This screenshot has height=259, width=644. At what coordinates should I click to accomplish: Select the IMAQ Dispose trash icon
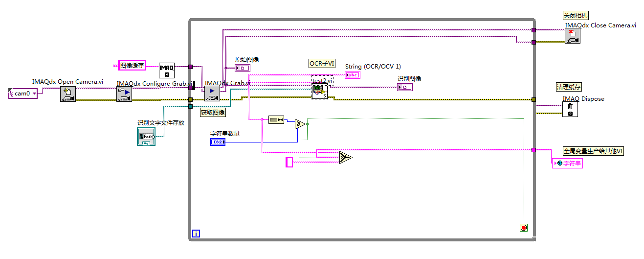point(570,110)
